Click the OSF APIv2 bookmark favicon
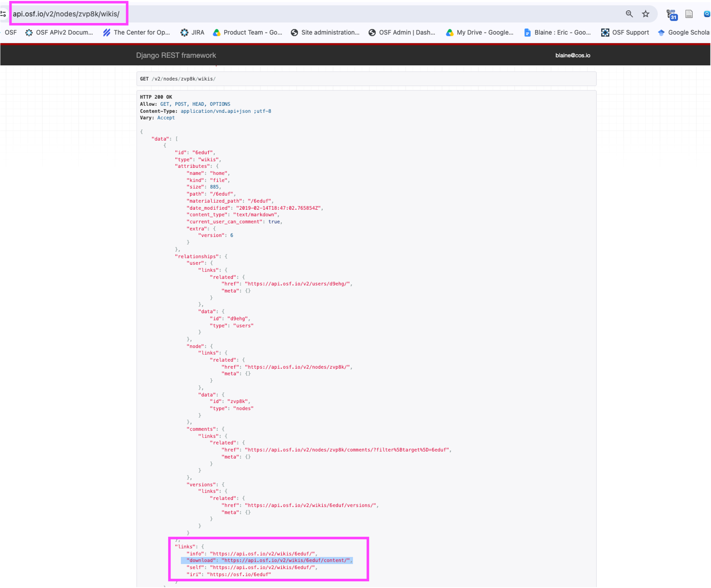Screen dimensions: 711x588 29,32
